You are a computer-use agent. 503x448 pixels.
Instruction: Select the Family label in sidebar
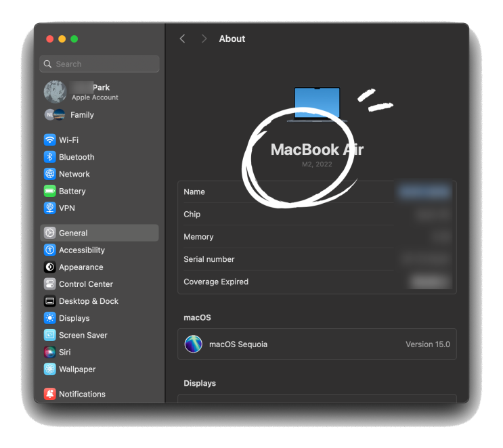coord(82,115)
